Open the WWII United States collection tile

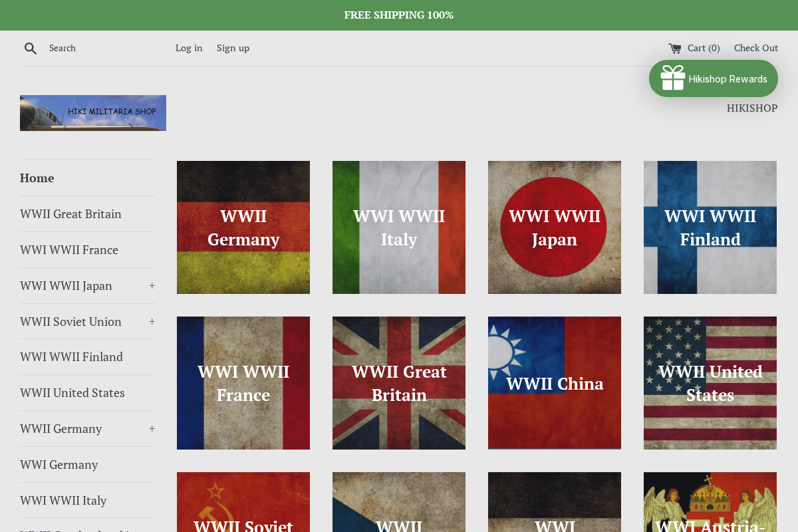click(710, 383)
